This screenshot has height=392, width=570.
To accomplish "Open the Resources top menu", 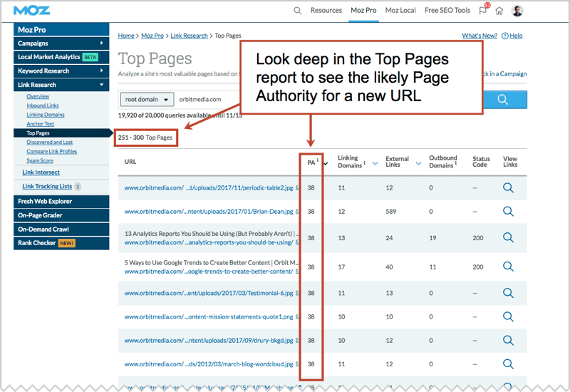I will coord(326,11).
